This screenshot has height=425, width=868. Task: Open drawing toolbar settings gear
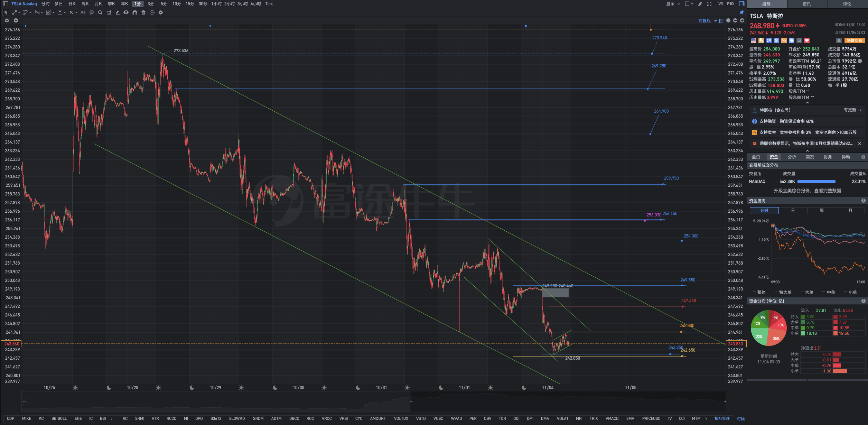click(161, 12)
